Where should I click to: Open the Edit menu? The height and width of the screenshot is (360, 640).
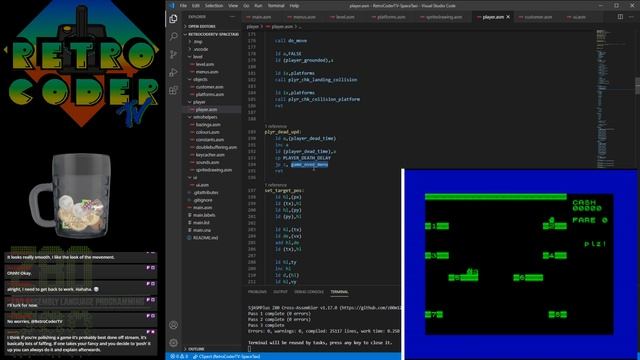(196, 6)
